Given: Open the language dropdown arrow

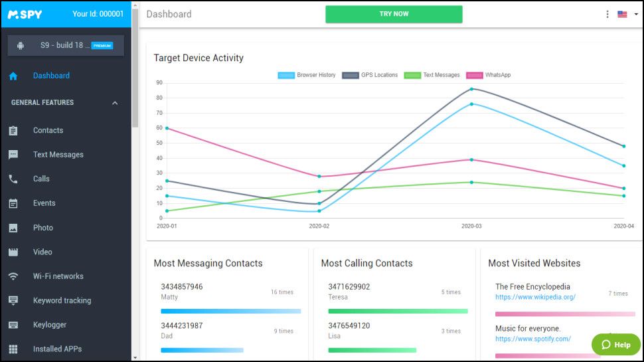Looking at the screenshot, I should [x=636, y=15].
